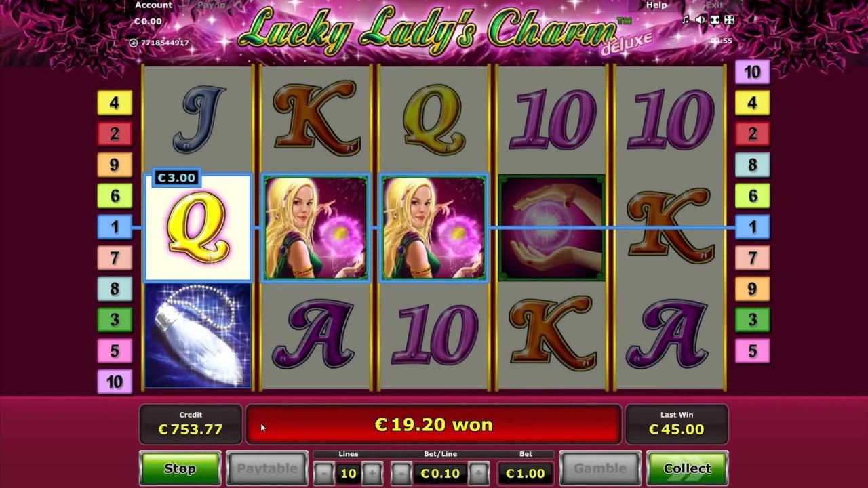Collect the current winnings
The height and width of the screenshot is (488, 868).
[x=687, y=468]
